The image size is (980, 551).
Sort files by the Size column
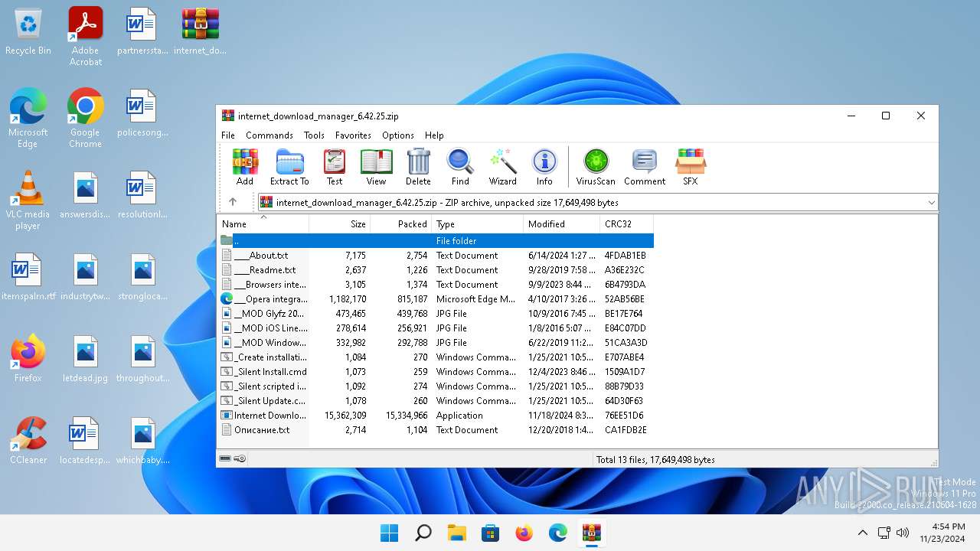340,224
